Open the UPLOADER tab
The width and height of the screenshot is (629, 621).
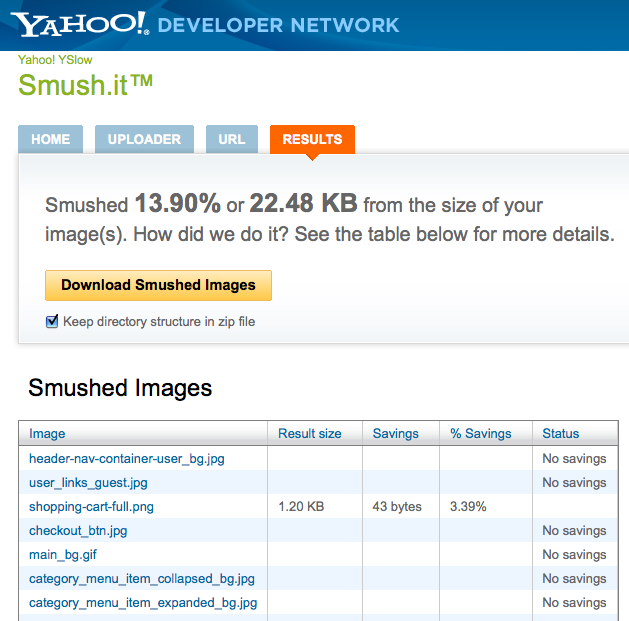(144, 139)
